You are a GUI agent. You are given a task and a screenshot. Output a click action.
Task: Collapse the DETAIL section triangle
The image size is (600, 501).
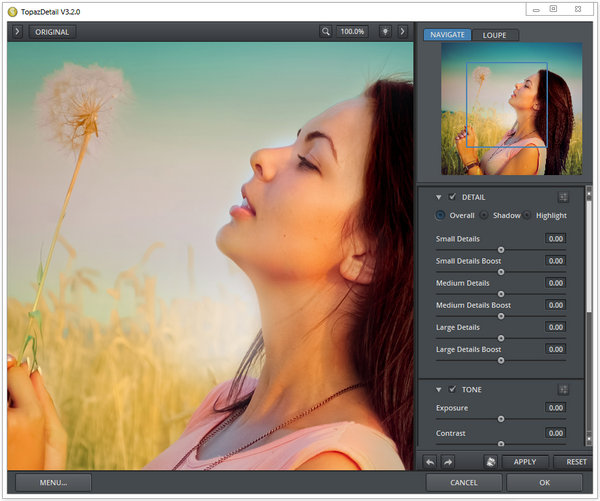click(x=438, y=197)
